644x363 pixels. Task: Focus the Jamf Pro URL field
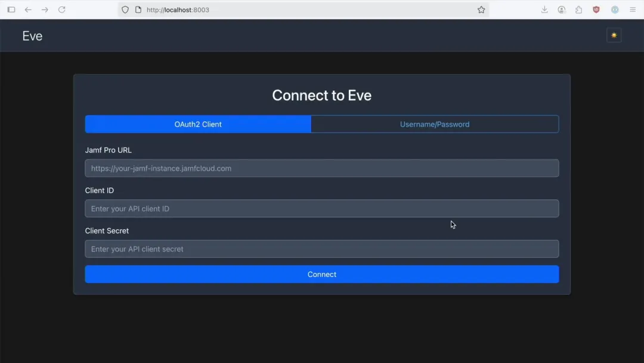click(322, 168)
